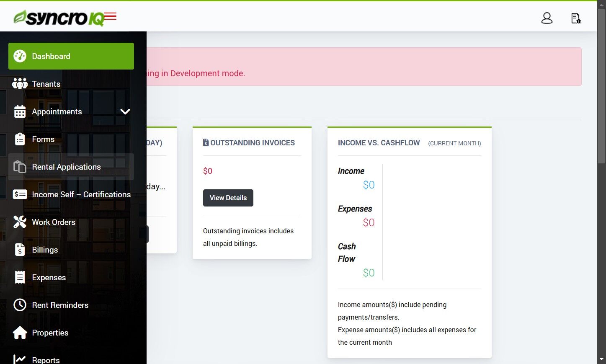Click the Cash Flow label

tap(347, 253)
